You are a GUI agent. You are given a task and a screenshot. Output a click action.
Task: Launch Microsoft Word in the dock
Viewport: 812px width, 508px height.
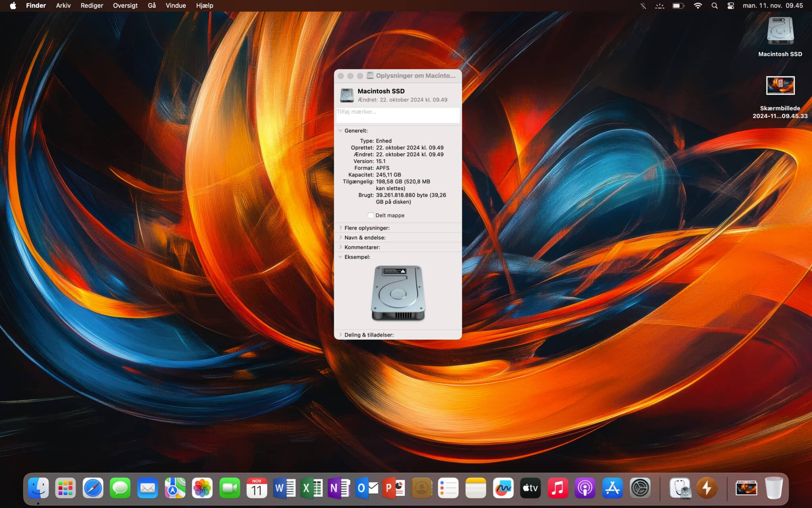tap(284, 488)
